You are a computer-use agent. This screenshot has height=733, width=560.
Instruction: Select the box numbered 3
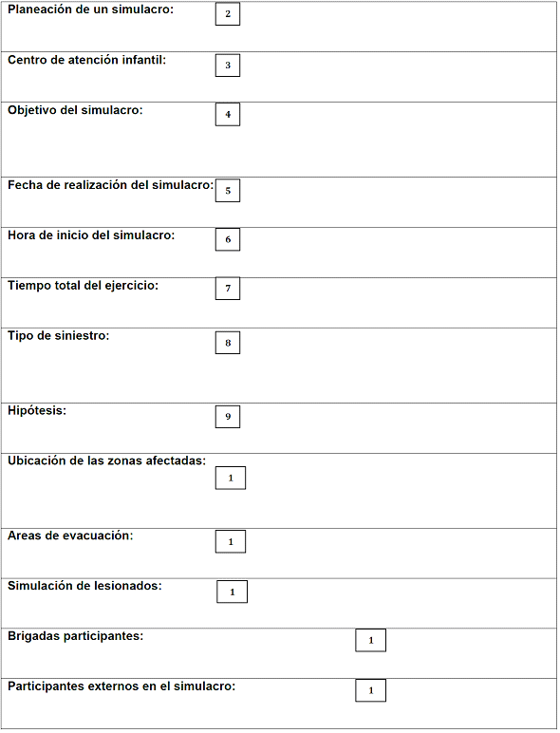click(x=228, y=65)
